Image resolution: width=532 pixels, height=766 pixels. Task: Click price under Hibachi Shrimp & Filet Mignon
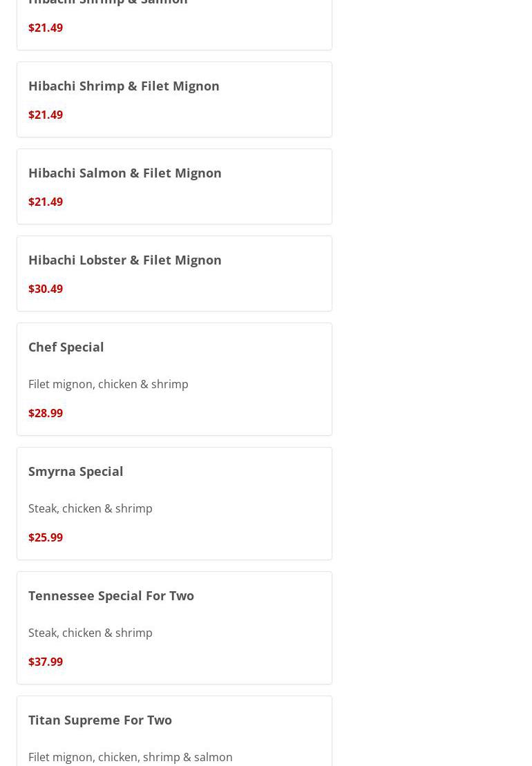pyautogui.click(x=46, y=115)
